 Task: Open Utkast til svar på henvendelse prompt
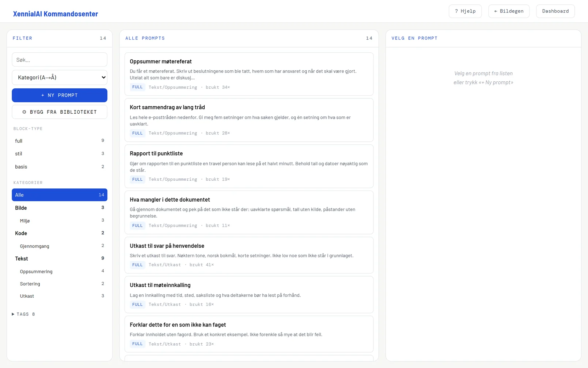coord(249,255)
